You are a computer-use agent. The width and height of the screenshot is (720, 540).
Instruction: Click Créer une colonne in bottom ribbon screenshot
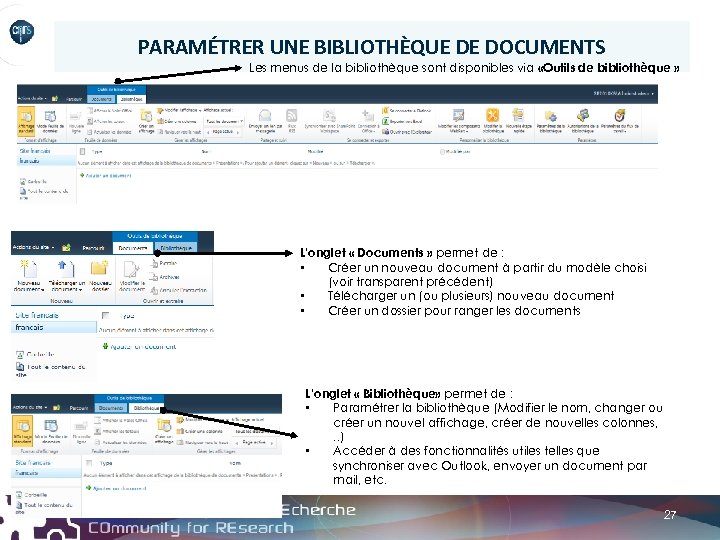point(199,431)
